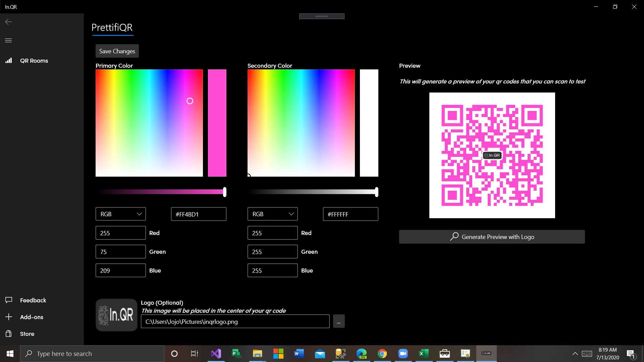Click the primary brightness slider handle

pyautogui.click(x=225, y=192)
